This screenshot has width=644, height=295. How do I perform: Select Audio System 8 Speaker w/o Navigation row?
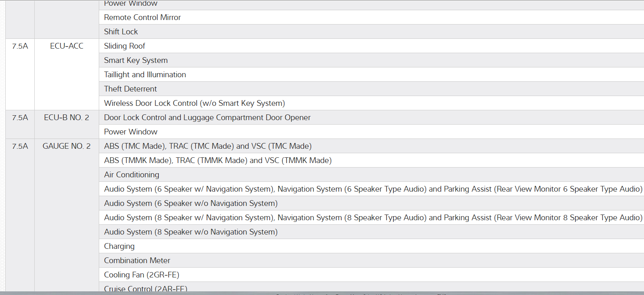[191, 232]
